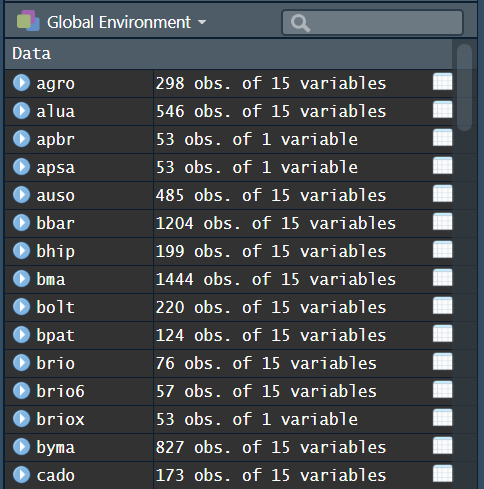View cado in data table viewer
The height and width of the screenshot is (489, 484).
[442, 474]
